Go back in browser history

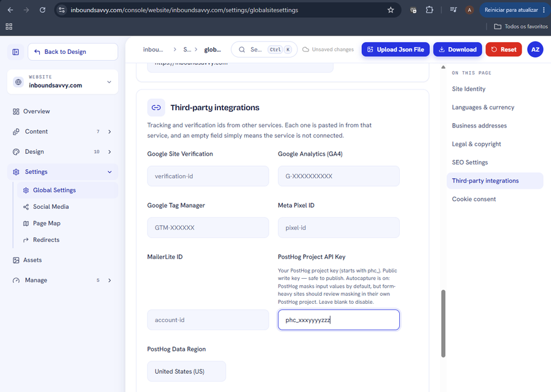(10, 10)
